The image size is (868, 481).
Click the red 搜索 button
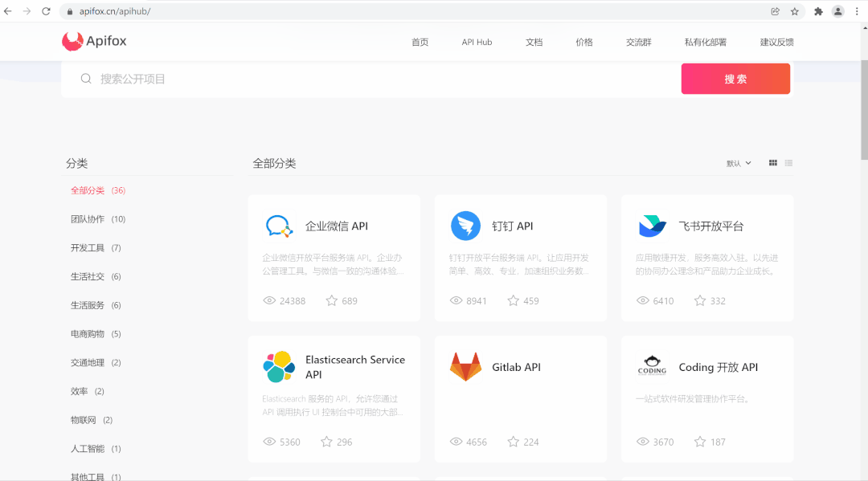coord(735,79)
